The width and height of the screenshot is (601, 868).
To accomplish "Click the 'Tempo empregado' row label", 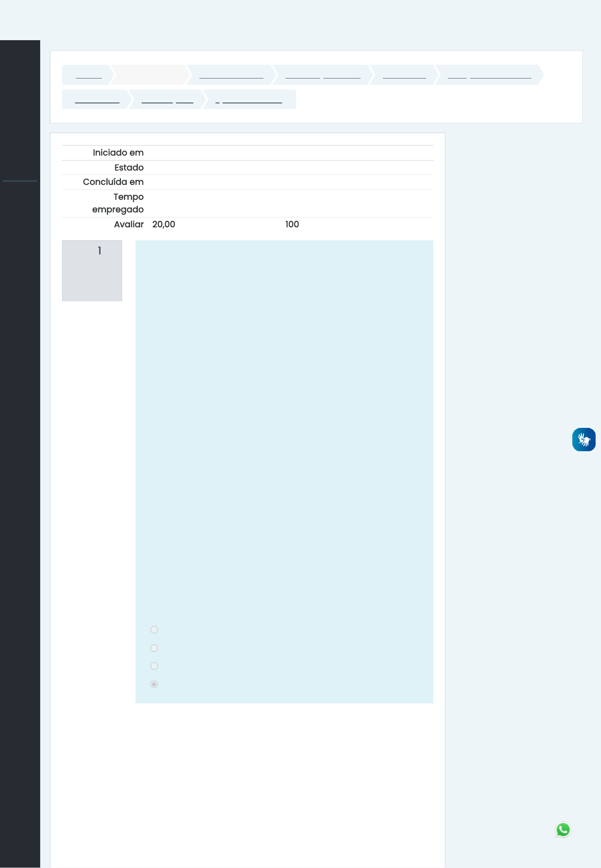I will (x=118, y=203).
